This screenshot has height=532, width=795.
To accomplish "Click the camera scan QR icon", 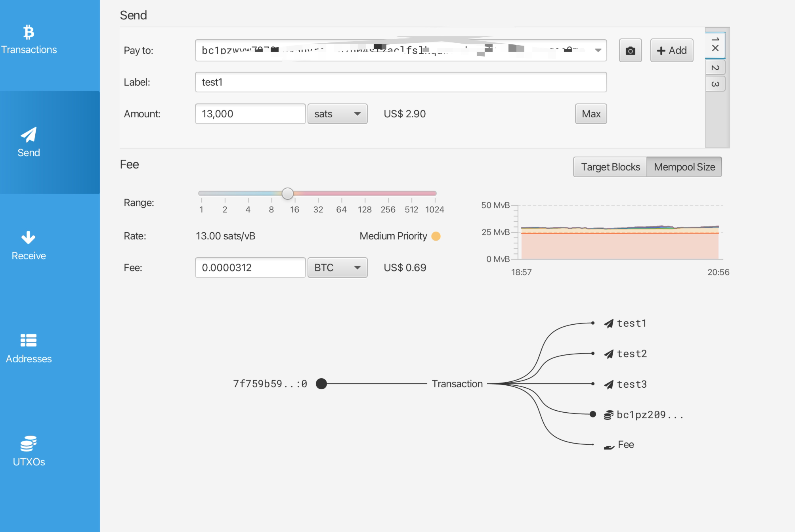I will [630, 51].
